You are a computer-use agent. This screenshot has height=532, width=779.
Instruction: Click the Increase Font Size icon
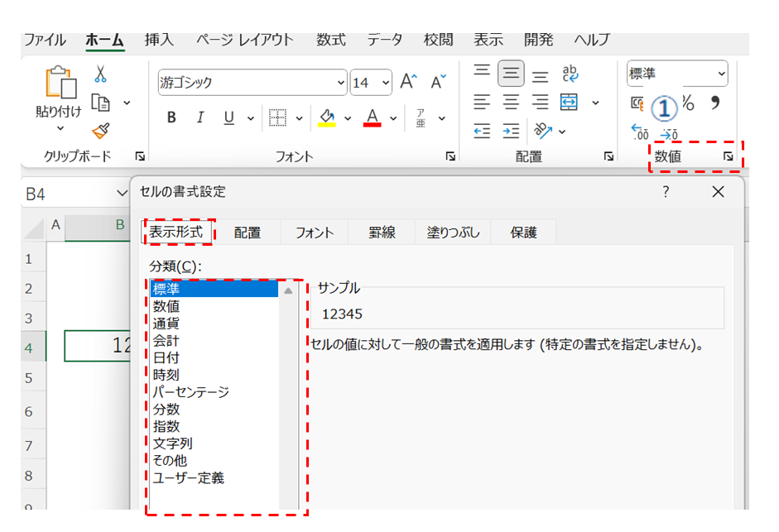(x=408, y=82)
